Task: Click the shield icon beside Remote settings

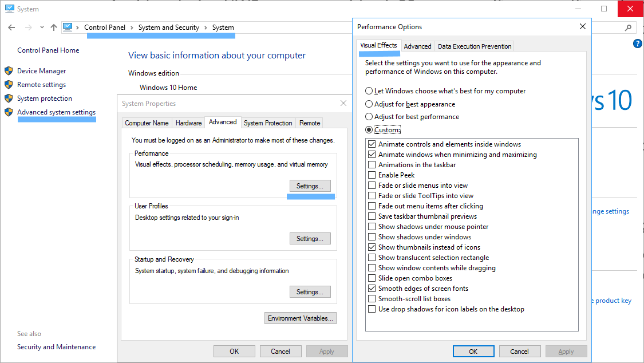Action: pyautogui.click(x=9, y=85)
